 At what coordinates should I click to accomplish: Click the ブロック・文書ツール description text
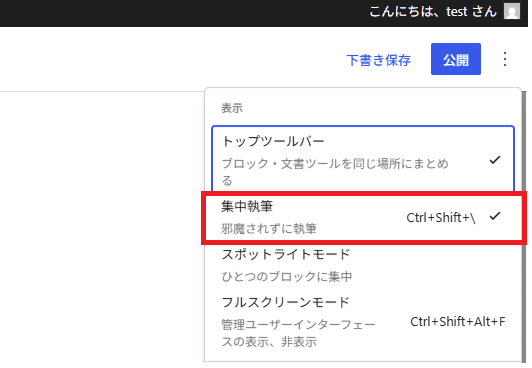tap(335, 172)
